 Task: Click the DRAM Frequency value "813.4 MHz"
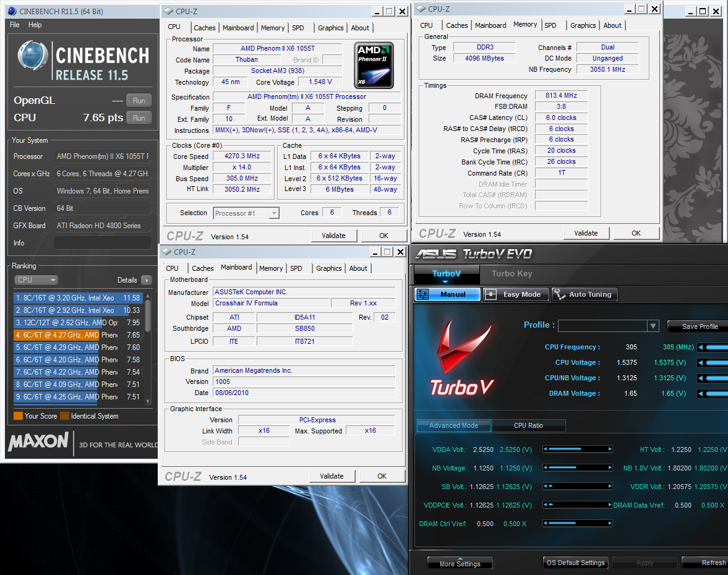point(562,96)
